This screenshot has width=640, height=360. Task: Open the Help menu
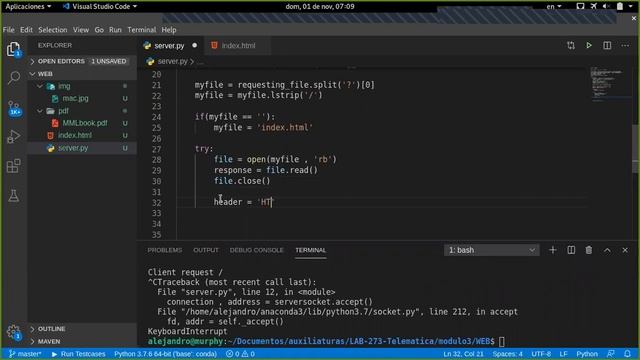point(169,30)
